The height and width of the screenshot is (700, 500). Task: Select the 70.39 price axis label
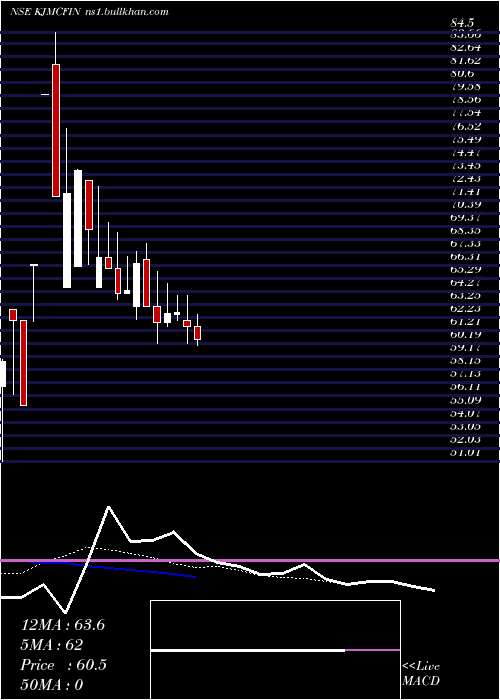coord(465,204)
